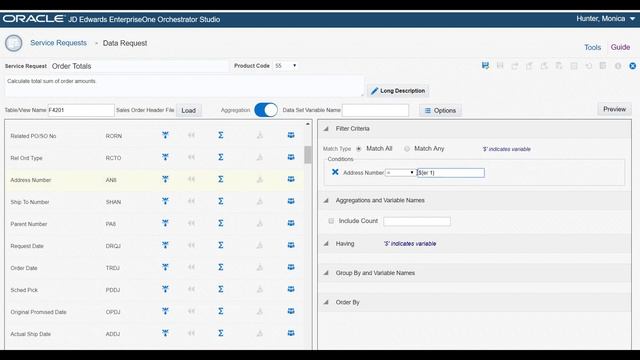Open the Guide menu
The height and width of the screenshot is (360, 640).
pyautogui.click(x=620, y=47)
